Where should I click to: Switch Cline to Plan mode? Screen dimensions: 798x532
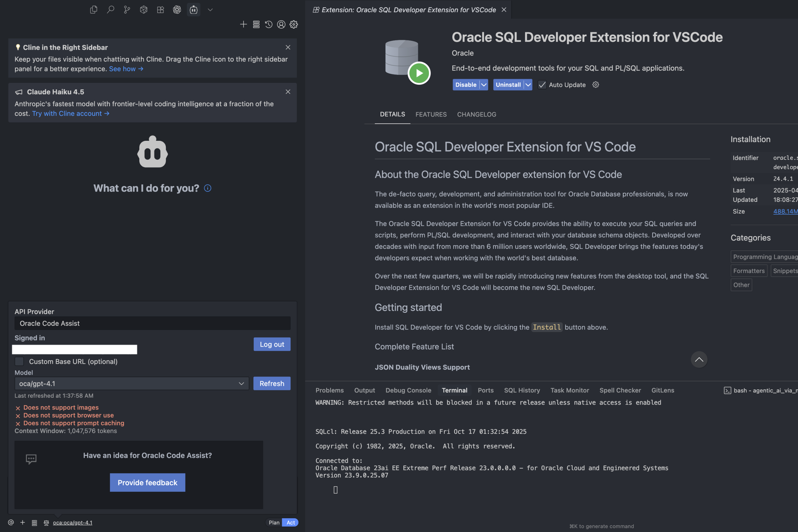[274, 523]
